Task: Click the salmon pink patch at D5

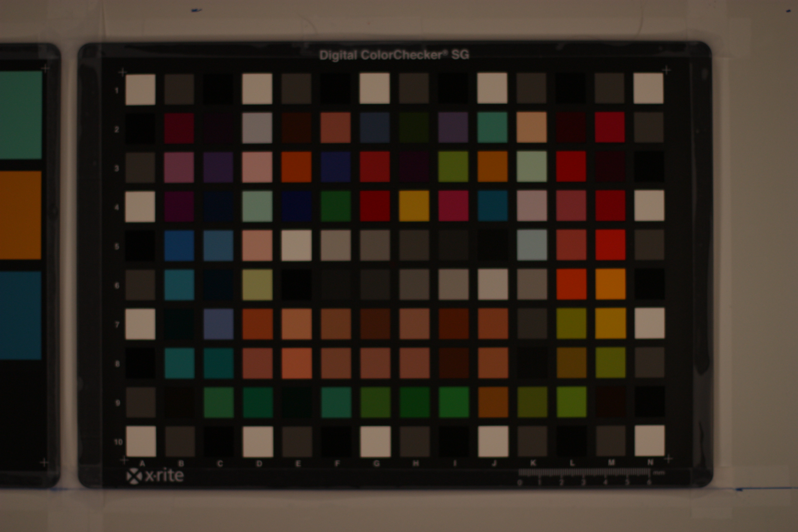Action: point(257,246)
